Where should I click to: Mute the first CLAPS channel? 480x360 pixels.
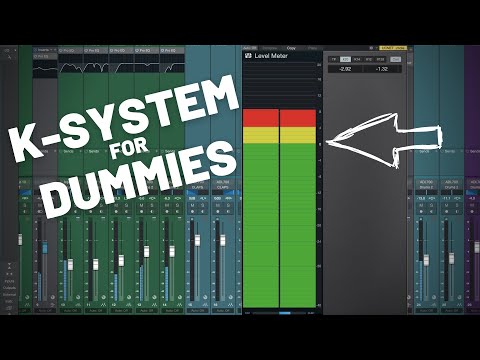(192, 206)
